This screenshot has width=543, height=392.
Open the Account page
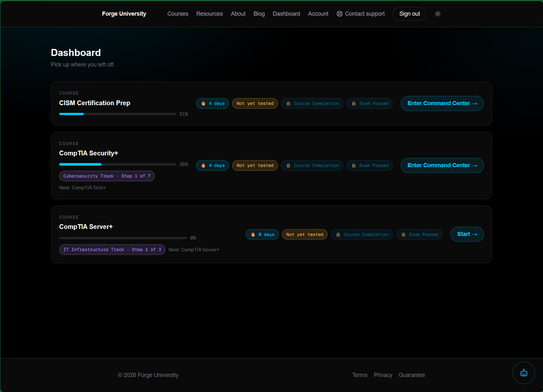[x=318, y=14]
